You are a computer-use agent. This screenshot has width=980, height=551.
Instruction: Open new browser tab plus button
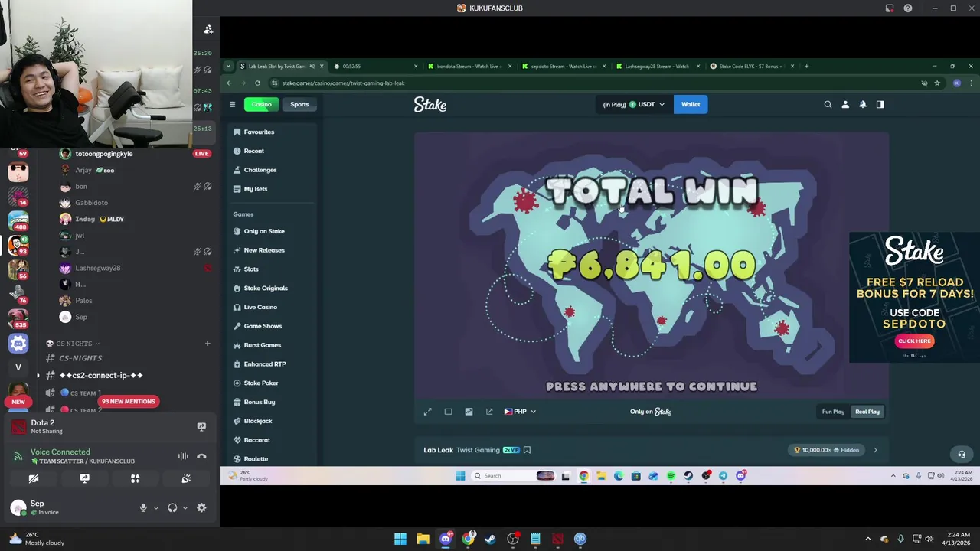coord(806,67)
